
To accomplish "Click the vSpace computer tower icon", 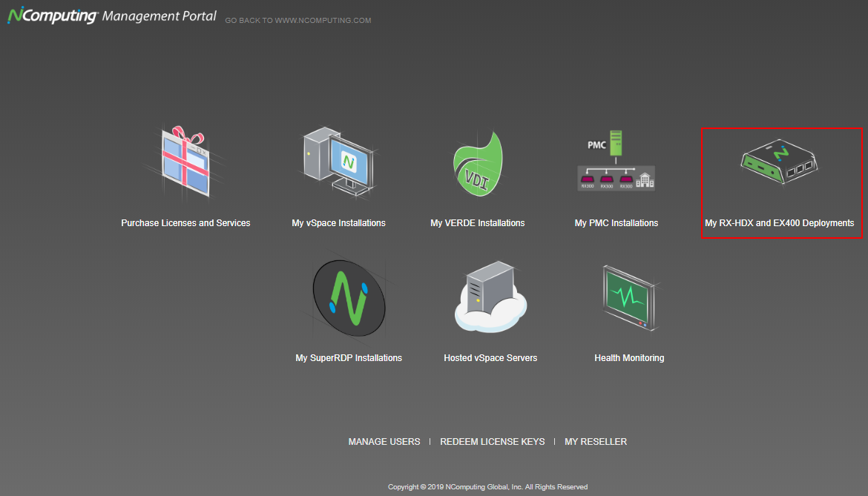I will (x=338, y=162).
